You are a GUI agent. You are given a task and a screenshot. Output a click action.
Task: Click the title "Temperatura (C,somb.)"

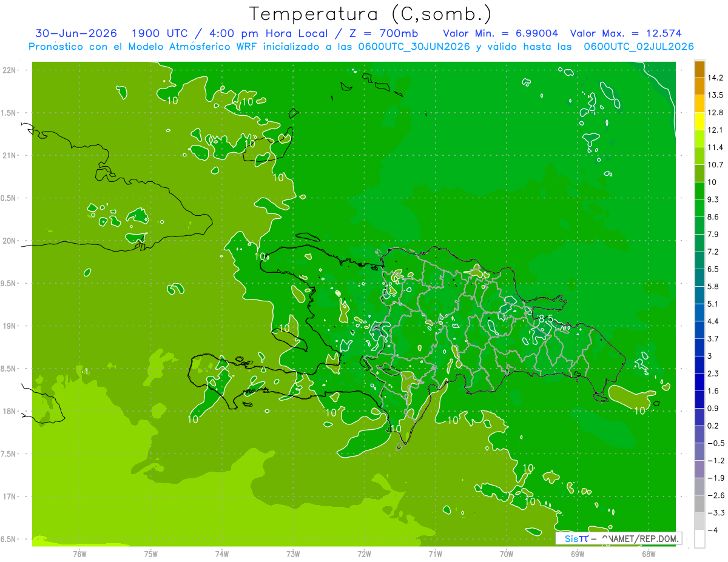pyautogui.click(x=371, y=13)
